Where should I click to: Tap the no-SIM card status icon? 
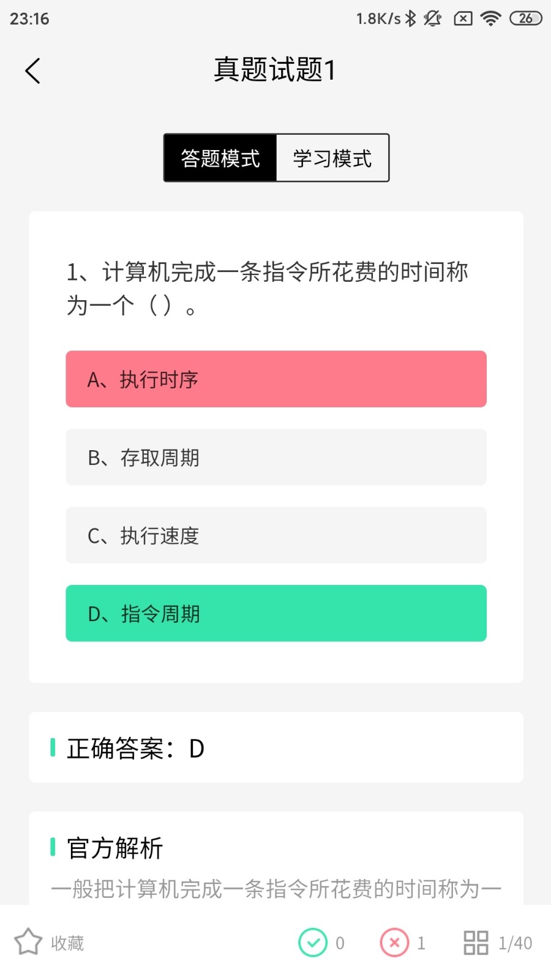click(462, 18)
